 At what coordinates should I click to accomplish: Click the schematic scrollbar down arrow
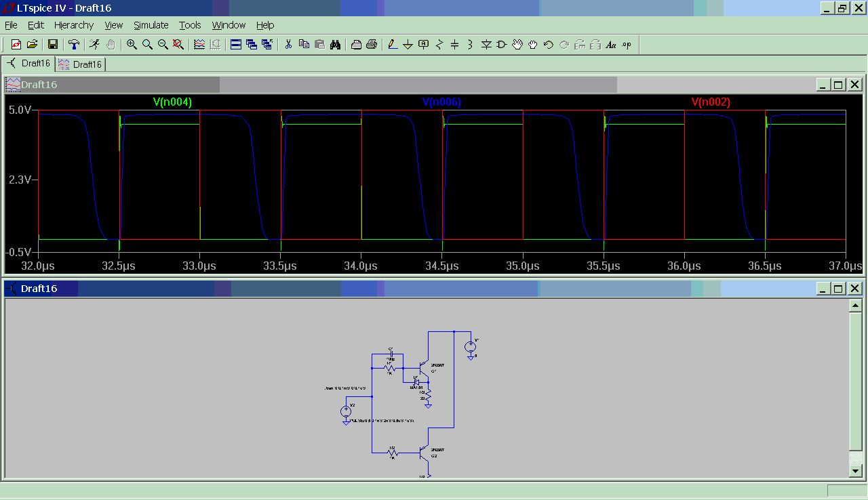tap(856, 470)
